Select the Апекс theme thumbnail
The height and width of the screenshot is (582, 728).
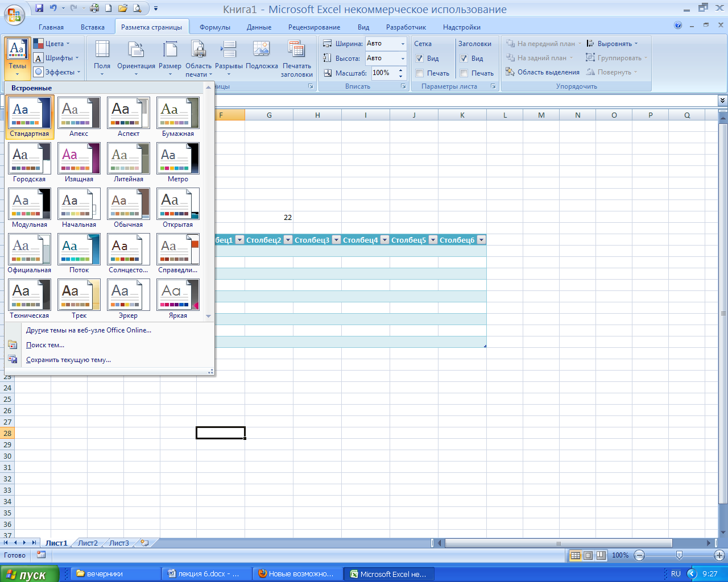79,117
